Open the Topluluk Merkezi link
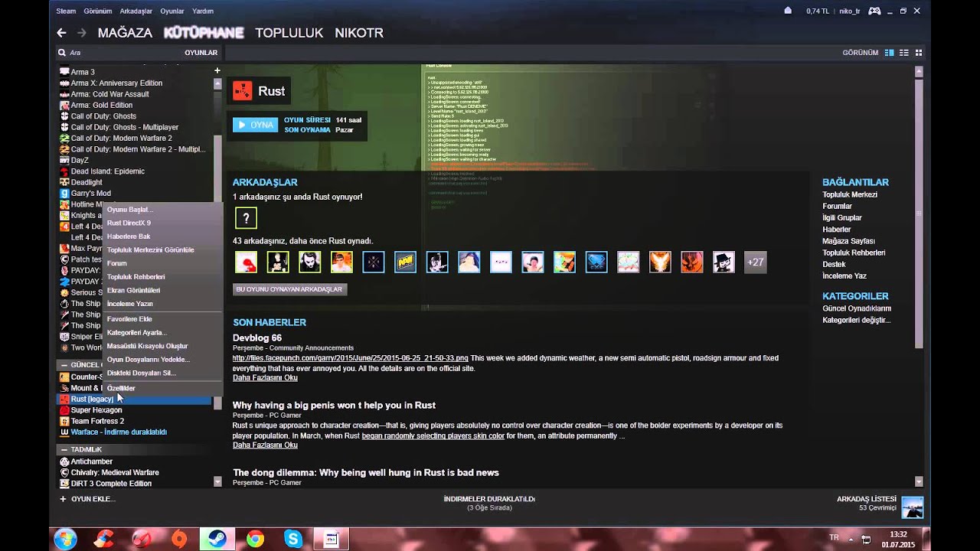The width and height of the screenshot is (980, 551). point(850,194)
